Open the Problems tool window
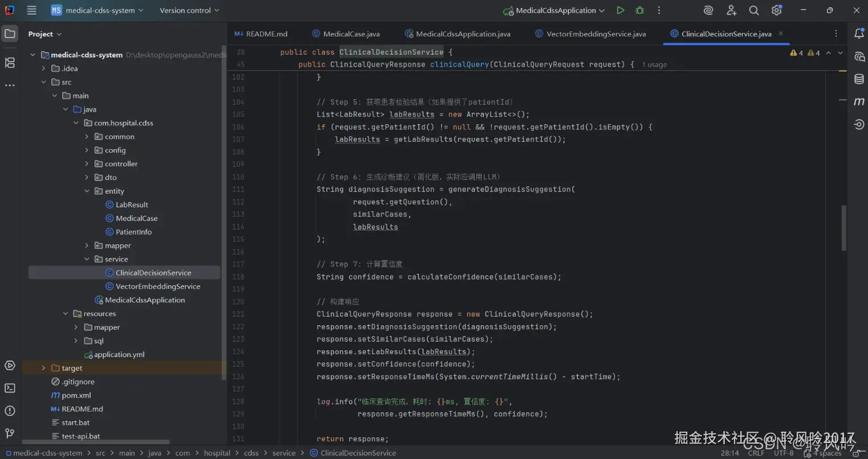Image resolution: width=868 pixels, height=459 pixels. (x=10, y=411)
